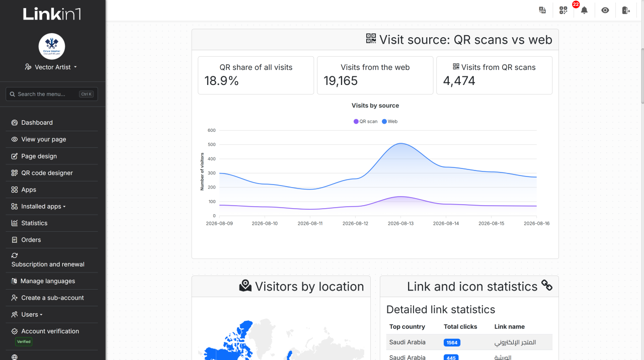The image size is (644, 360).
Task: Click the globe icon at sidebar bottom
Action: tap(15, 357)
